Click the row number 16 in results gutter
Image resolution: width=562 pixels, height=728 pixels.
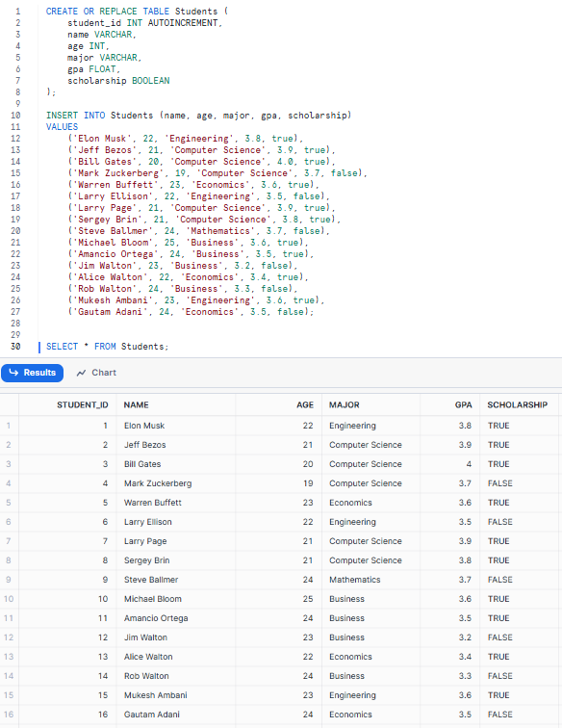9,715
